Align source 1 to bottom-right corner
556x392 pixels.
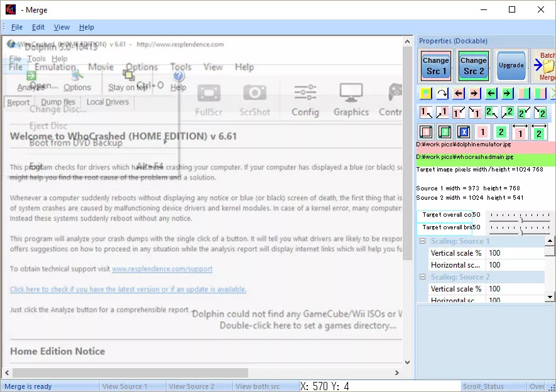tap(475, 112)
